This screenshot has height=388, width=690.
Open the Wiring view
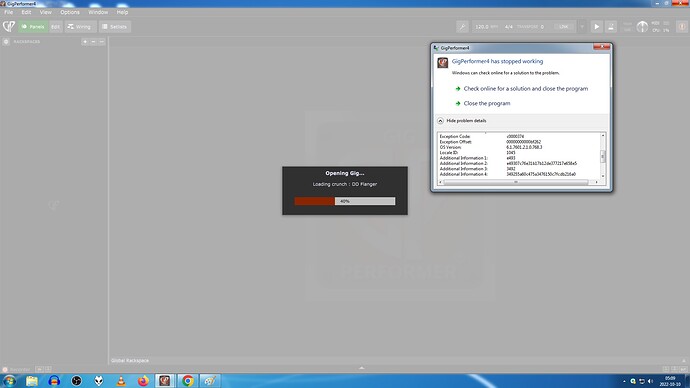(x=80, y=27)
